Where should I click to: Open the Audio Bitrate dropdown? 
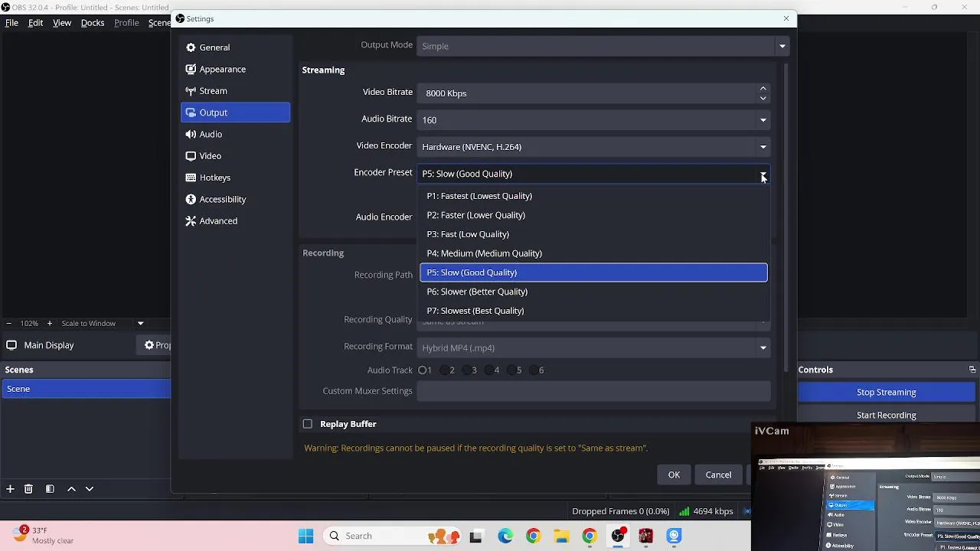pyautogui.click(x=593, y=119)
